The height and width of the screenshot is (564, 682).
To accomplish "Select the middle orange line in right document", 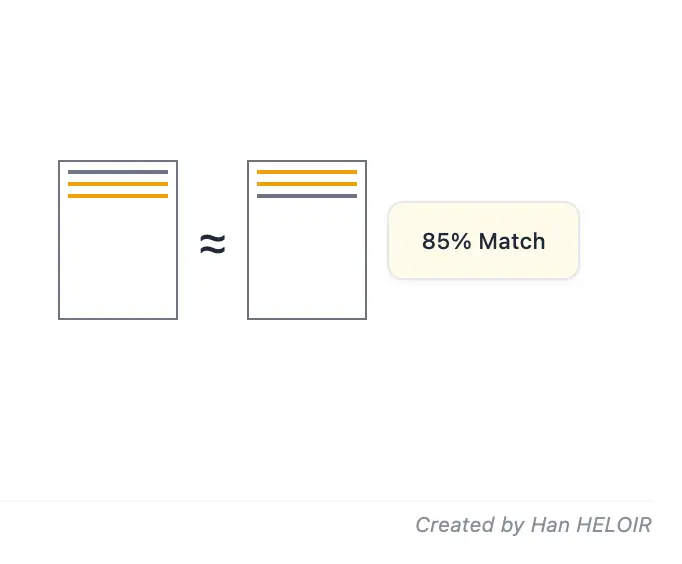I will tap(307, 184).
